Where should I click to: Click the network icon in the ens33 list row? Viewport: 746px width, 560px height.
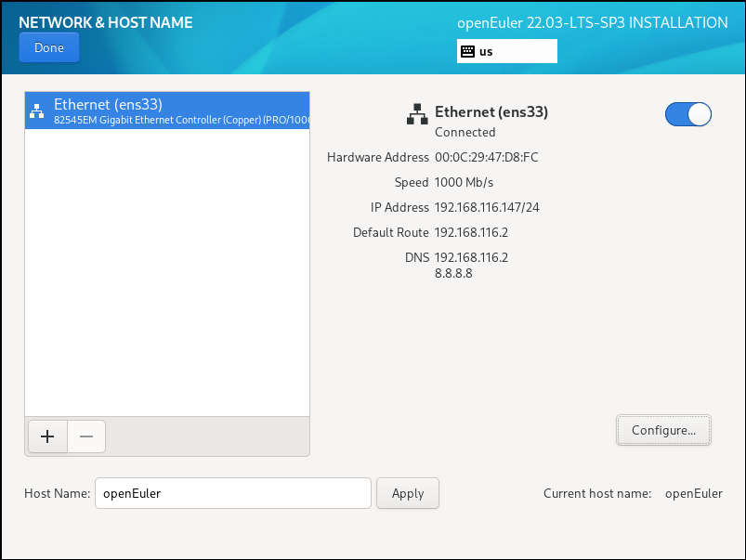(x=36, y=111)
